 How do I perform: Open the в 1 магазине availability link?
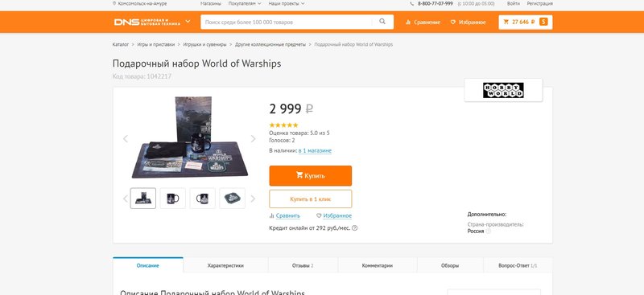(315, 150)
